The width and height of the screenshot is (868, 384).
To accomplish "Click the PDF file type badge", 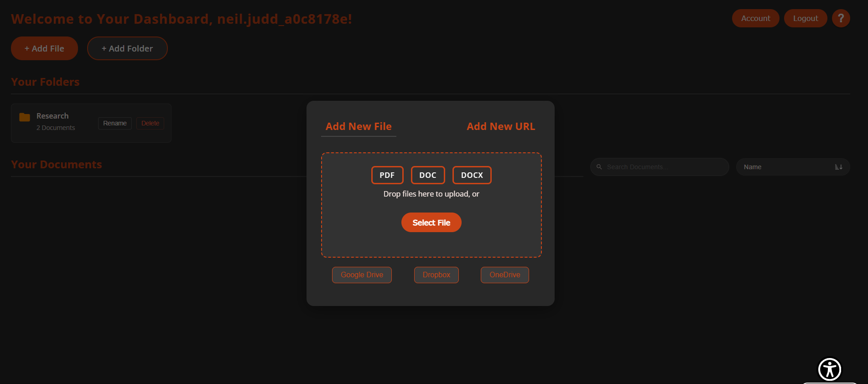I will coord(387,175).
